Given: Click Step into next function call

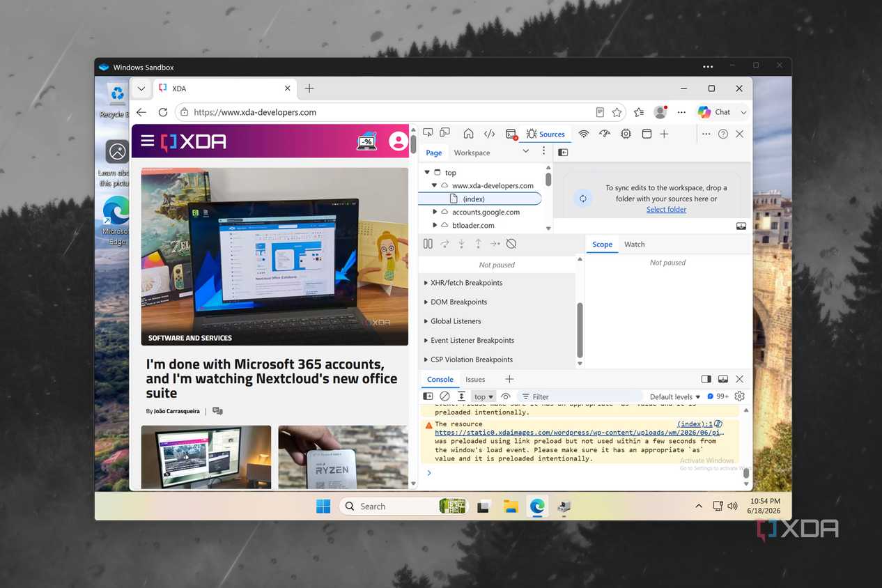Looking at the screenshot, I should tap(461, 244).
